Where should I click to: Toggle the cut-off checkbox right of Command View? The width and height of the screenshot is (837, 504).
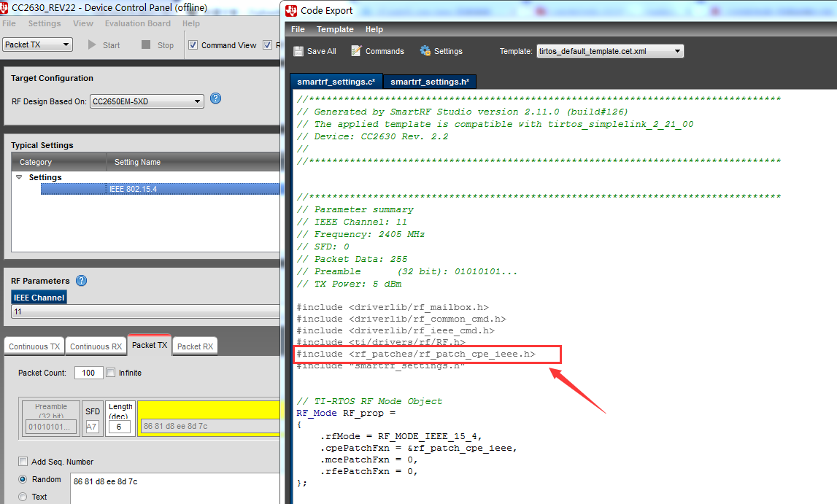click(x=267, y=45)
